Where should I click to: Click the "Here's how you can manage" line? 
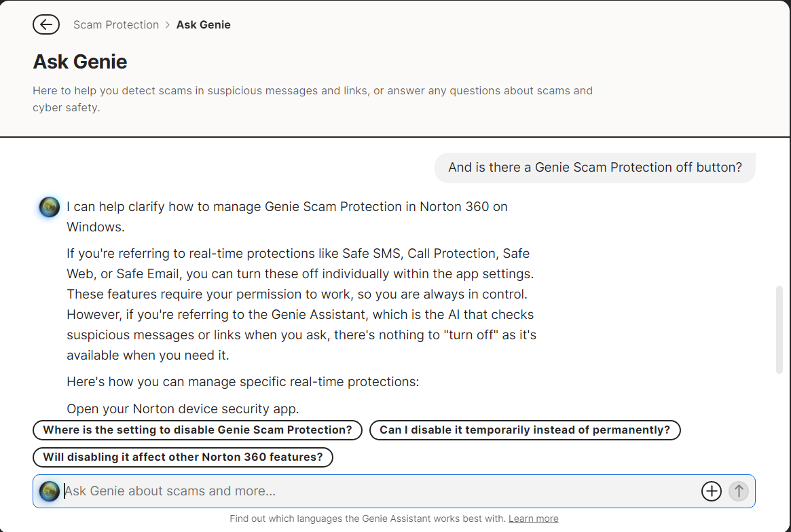point(242,382)
